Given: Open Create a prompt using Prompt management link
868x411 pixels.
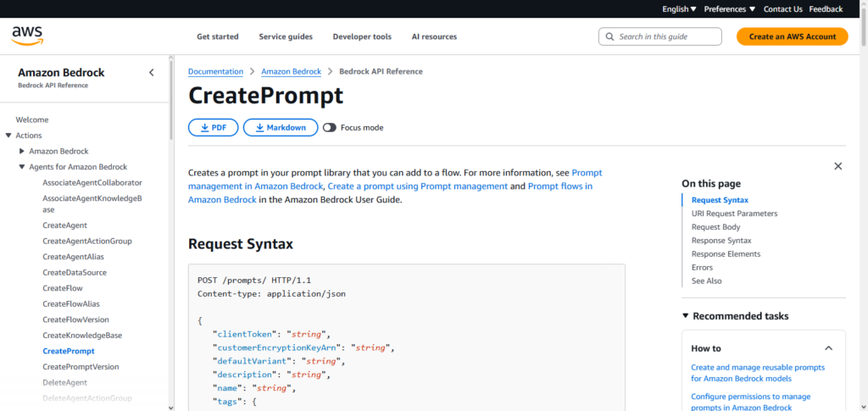Looking at the screenshot, I should point(417,186).
